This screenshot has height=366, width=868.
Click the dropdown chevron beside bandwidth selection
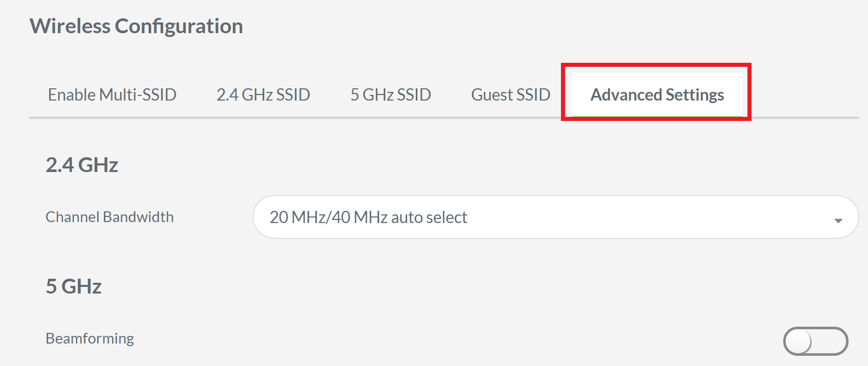pos(838,219)
